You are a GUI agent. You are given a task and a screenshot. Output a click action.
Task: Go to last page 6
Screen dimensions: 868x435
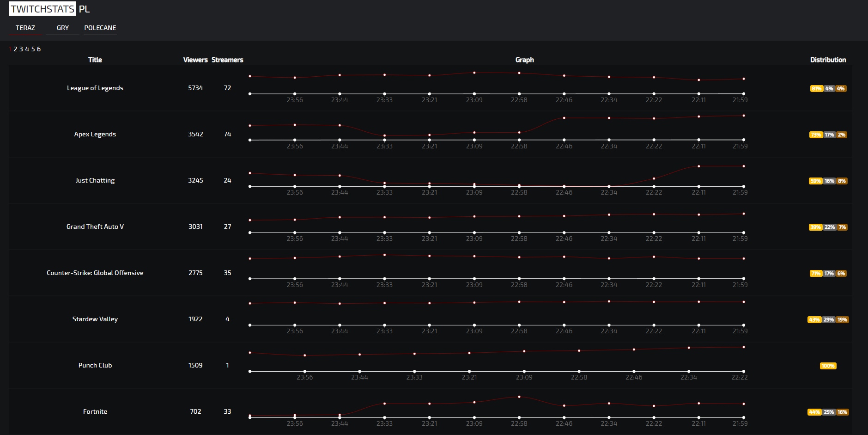(39, 49)
